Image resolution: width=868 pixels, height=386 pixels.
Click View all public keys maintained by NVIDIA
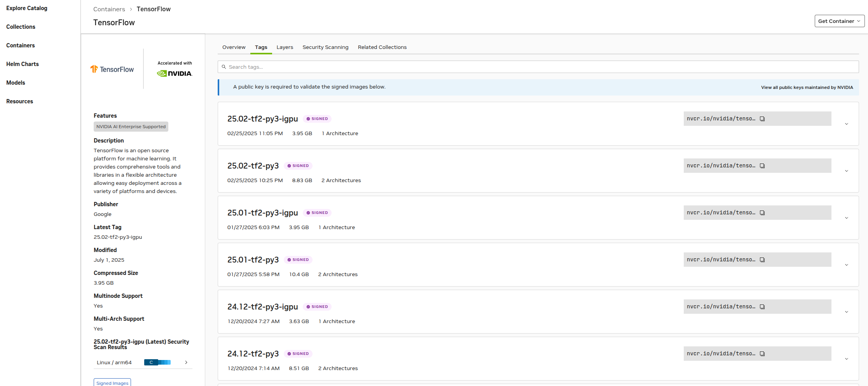pyautogui.click(x=807, y=87)
